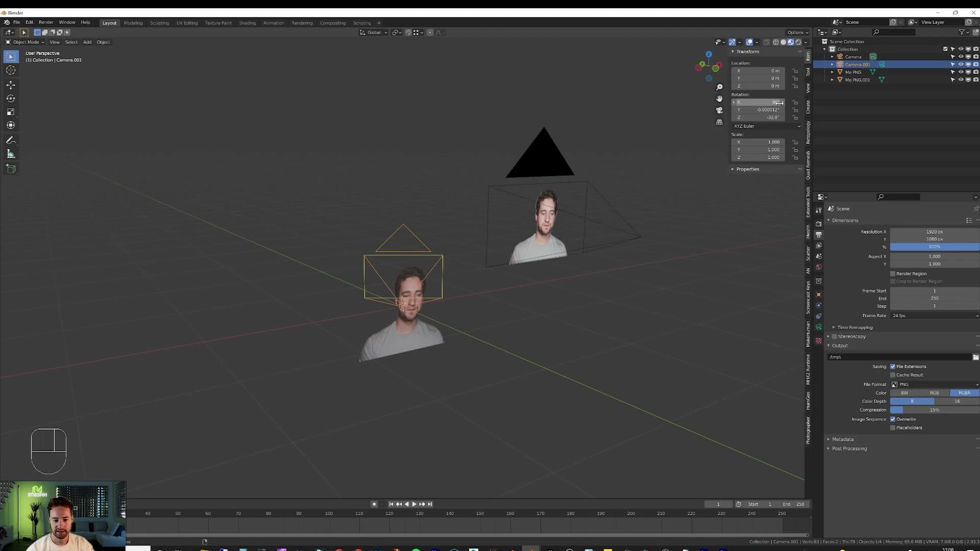This screenshot has width=980, height=551.
Task: Open the File menu
Action: click(16, 22)
